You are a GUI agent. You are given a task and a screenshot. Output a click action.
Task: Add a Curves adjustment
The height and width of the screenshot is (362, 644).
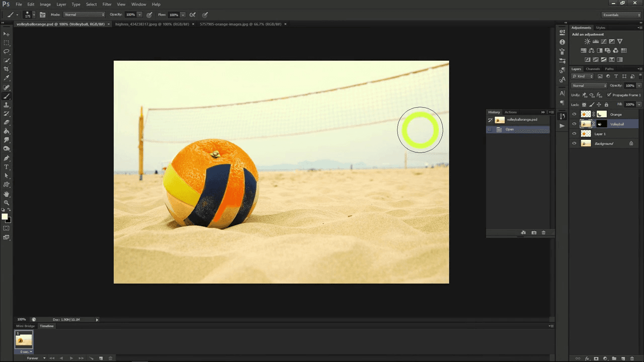(603, 41)
